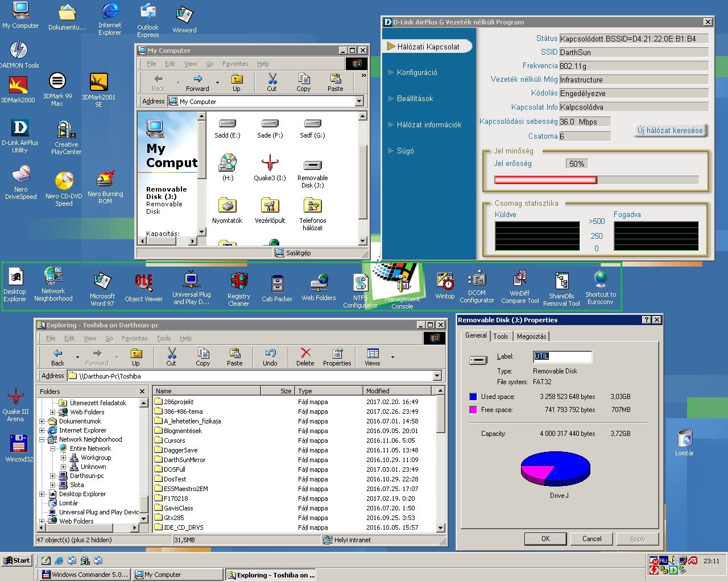Image resolution: width=728 pixels, height=582 pixels.
Task: Expand the Dokumentumok tree node
Action: coord(42,421)
